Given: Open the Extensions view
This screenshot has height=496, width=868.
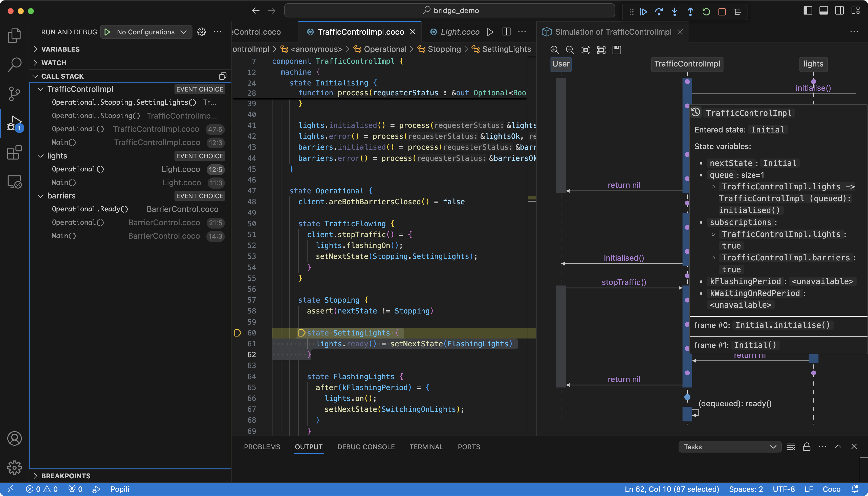Looking at the screenshot, I should pos(14,152).
